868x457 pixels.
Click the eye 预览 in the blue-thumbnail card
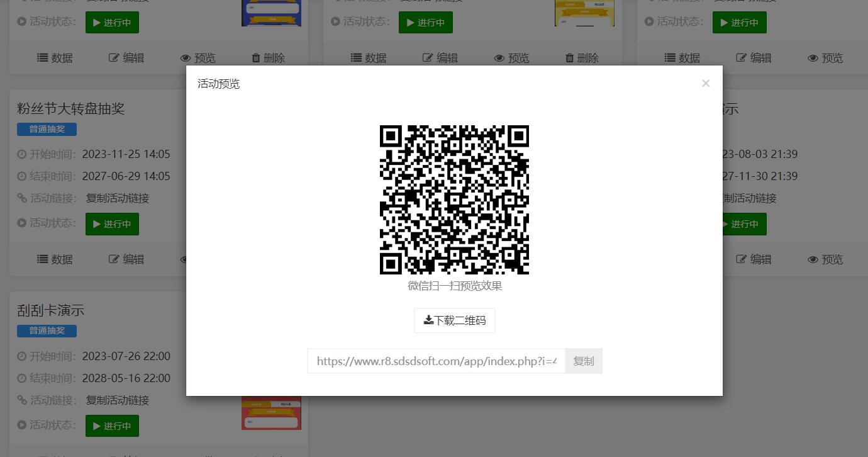(x=198, y=58)
